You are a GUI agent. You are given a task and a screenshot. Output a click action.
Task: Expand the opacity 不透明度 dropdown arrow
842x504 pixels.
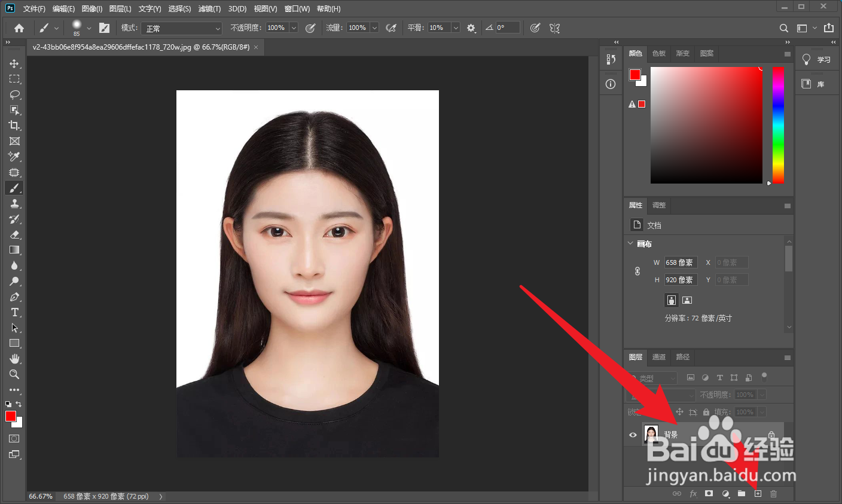(x=294, y=28)
